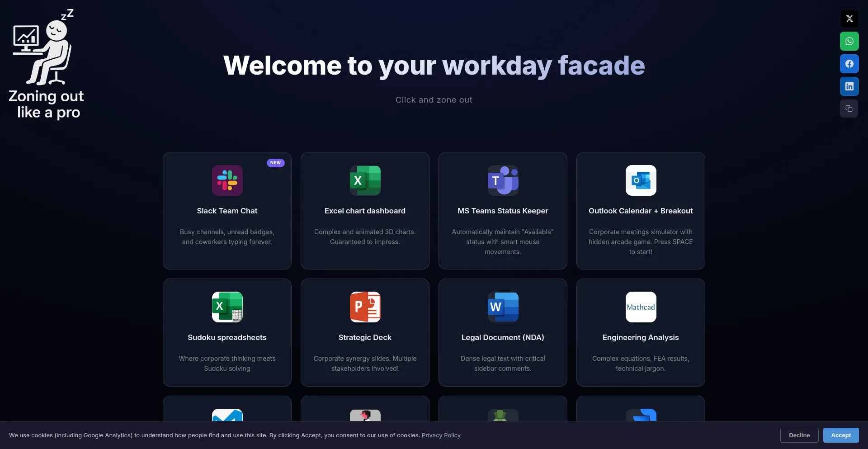Open the "Outlook Calendar + Breakout" title
868x449 pixels.
(641, 211)
